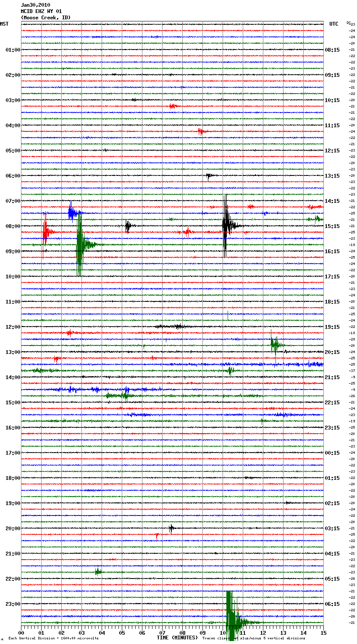Select the 16:00 MST row label
The image size is (357, 644).
point(13,428)
